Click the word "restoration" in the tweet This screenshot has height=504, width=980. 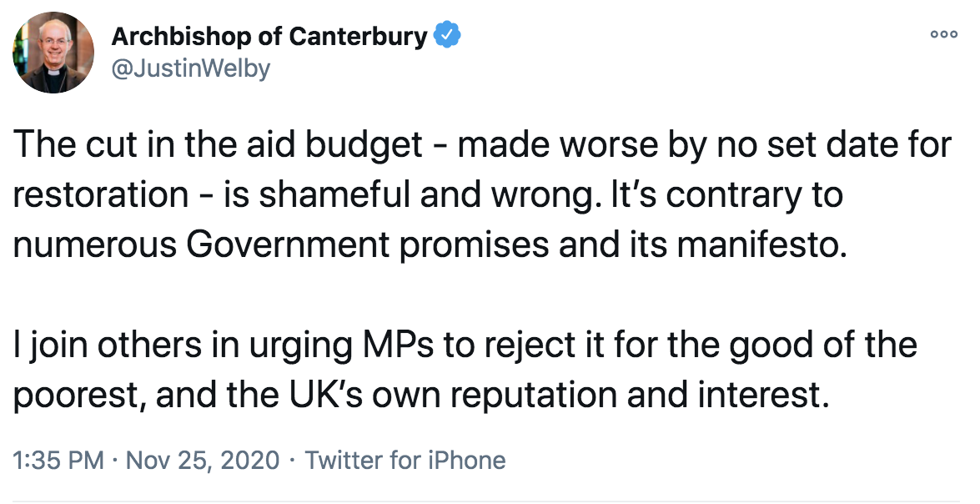(x=99, y=194)
